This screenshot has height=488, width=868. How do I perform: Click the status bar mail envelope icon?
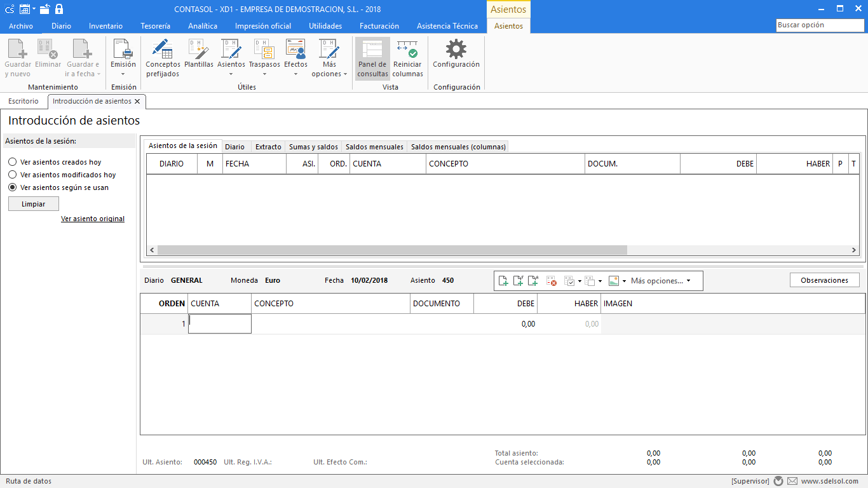pos(792,481)
